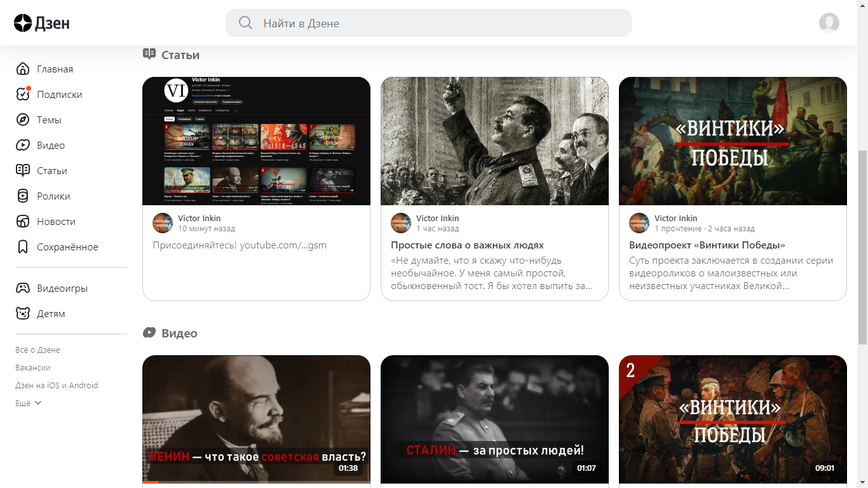Click the Статьи section header icon
Screen dimensions: 868x488
(149, 55)
